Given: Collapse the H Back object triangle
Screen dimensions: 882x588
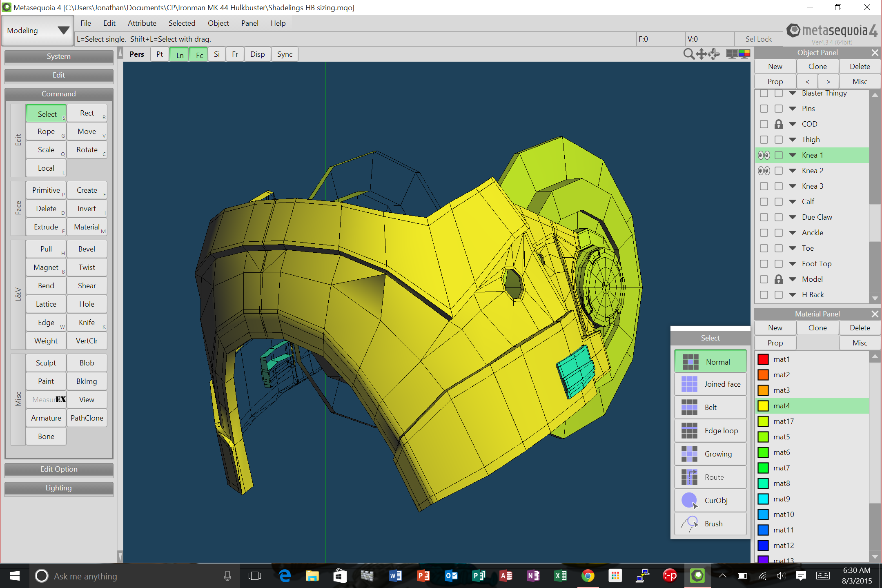Looking at the screenshot, I should (x=793, y=295).
